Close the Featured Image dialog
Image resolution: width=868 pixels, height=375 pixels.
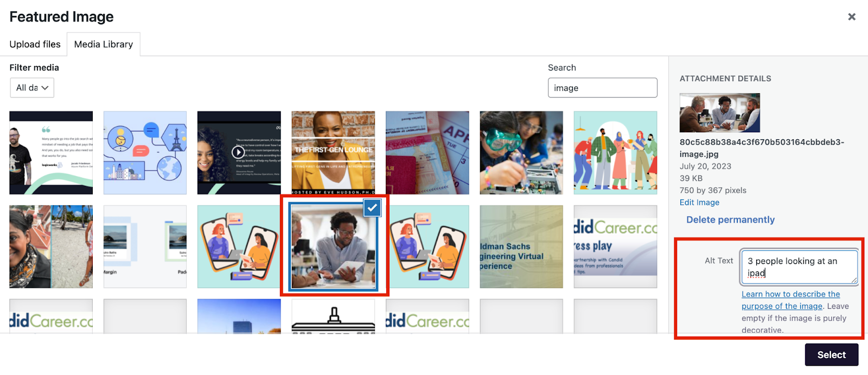point(851,17)
